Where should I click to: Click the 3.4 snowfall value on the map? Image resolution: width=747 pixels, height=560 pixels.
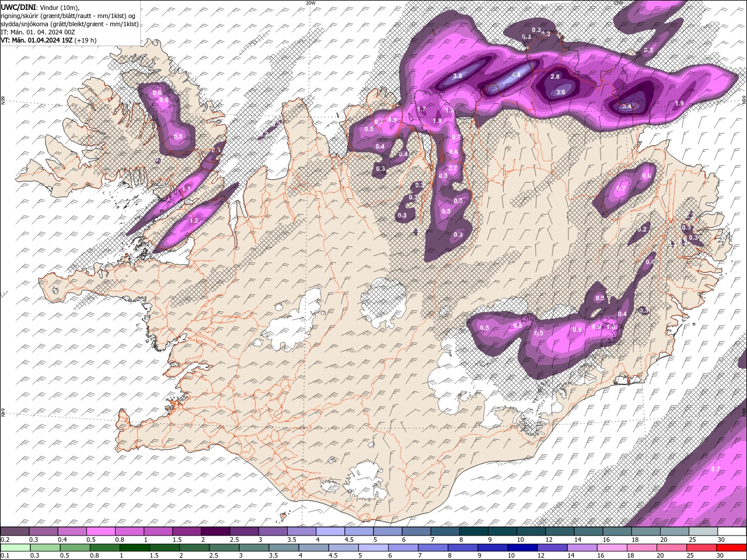coord(627,107)
